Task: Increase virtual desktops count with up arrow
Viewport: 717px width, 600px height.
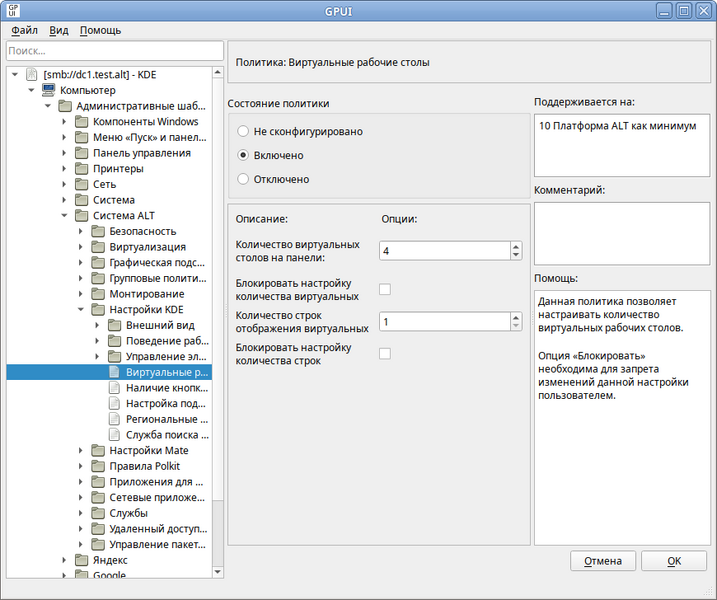Action: [516, 246]
